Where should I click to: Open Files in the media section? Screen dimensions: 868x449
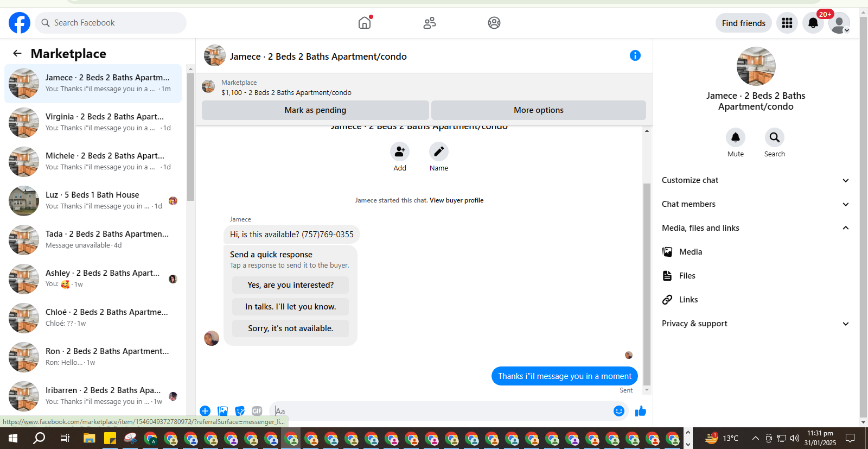[x=756, y=276]
